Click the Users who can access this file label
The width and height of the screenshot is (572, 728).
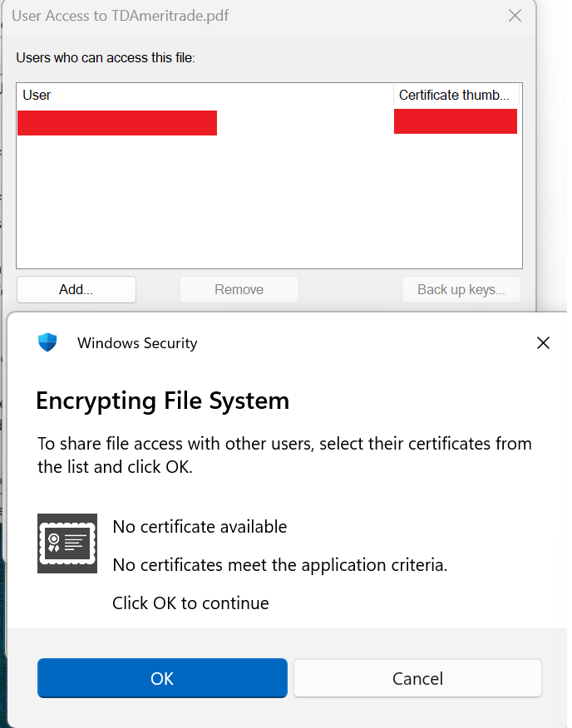pyautogui.click(x=106, y=57)
